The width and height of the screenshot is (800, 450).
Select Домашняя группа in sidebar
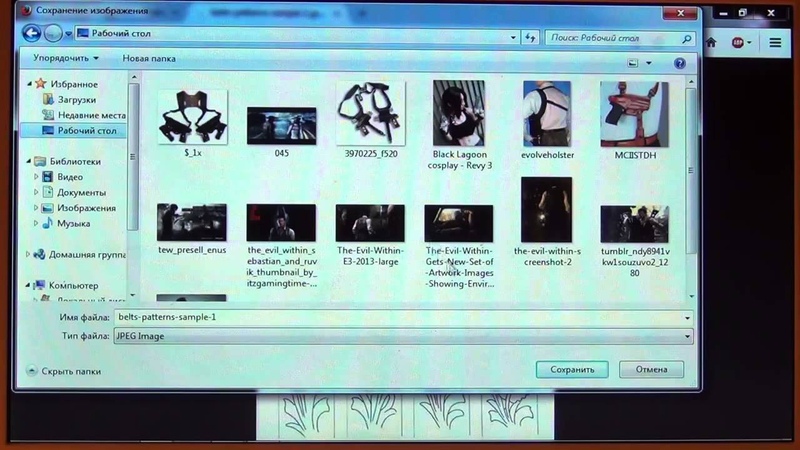(x=87, y=255)
